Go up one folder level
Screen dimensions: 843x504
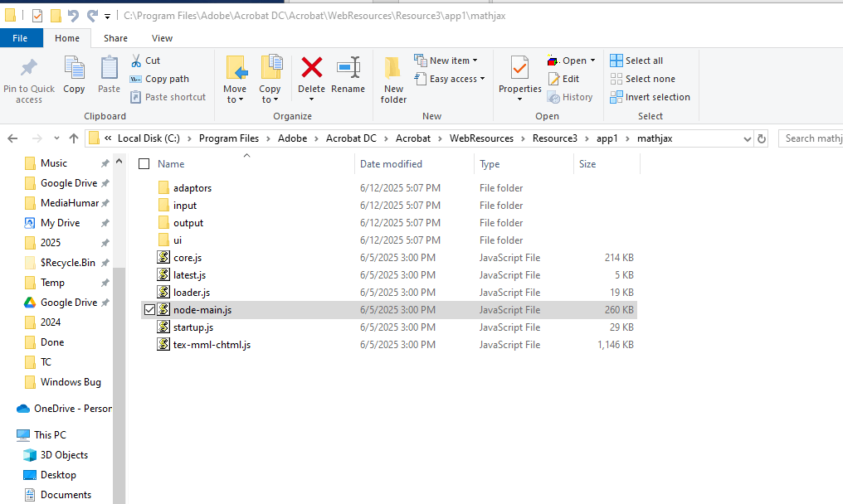74,138
